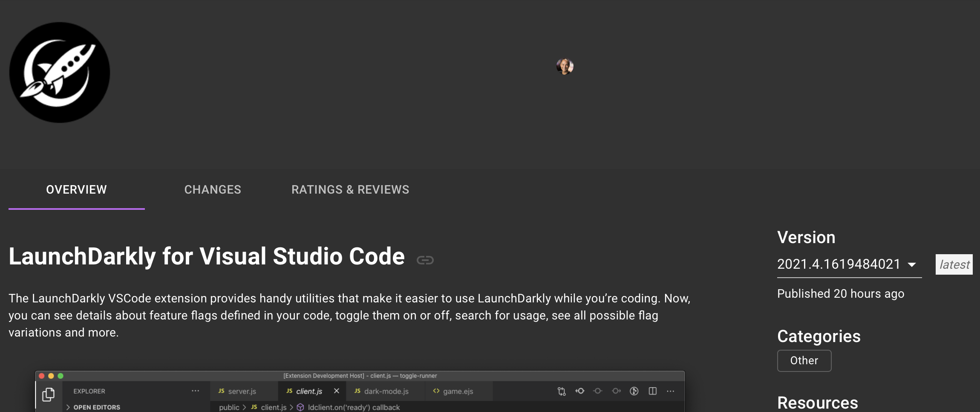Click the Published 20 hours ago text
The height and width of the screenshot is (412, 980).
(841, 294)
